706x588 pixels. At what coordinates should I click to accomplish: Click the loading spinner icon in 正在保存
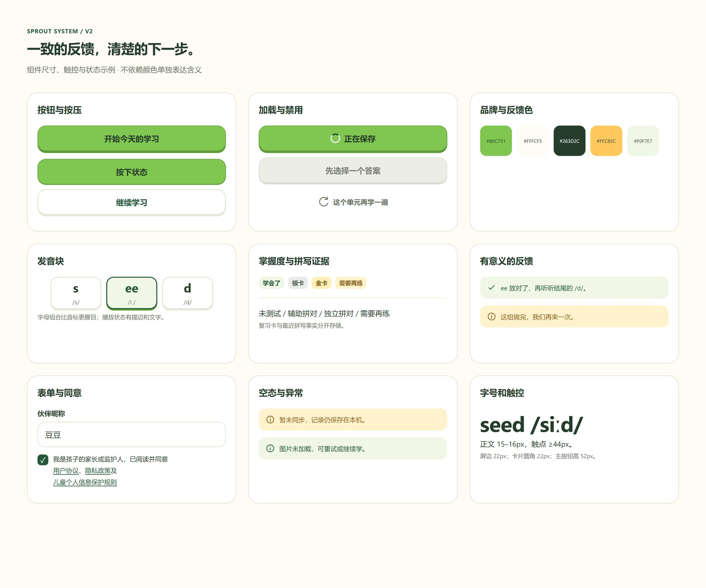click(x=335, y=138)
